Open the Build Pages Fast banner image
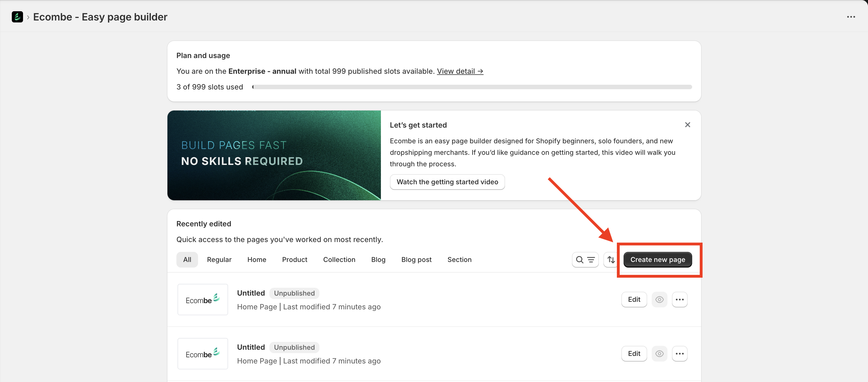Image resolution: width=868 pixels, height=382 pixels. pos(274,155)
